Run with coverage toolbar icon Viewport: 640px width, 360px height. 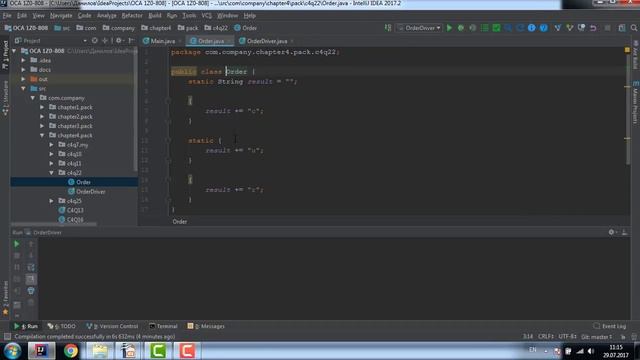coord(473,28)
